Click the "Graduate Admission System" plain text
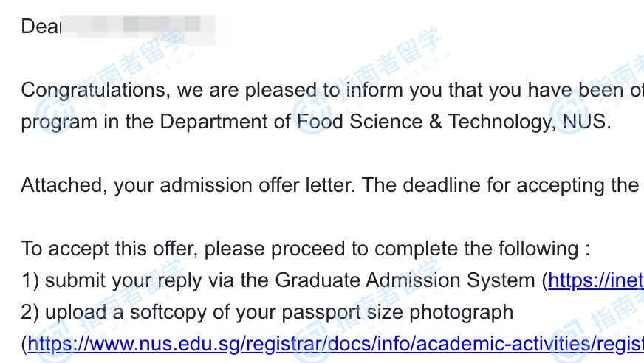Screen dimensions: 644x363 click(x=405, y=281)
